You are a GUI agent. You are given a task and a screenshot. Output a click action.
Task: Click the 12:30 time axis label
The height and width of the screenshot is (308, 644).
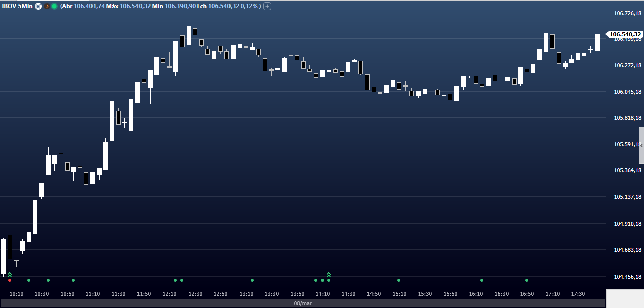(194, 293)
